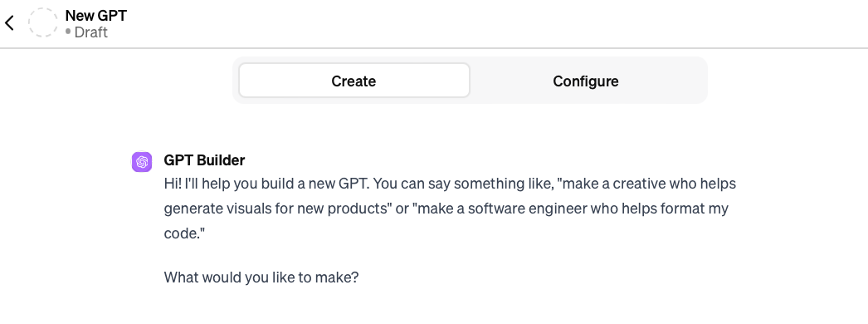Viewport: 868px width, 324px height.
Task: Click the horizontal divider line under the header
Action: [434, 48]
